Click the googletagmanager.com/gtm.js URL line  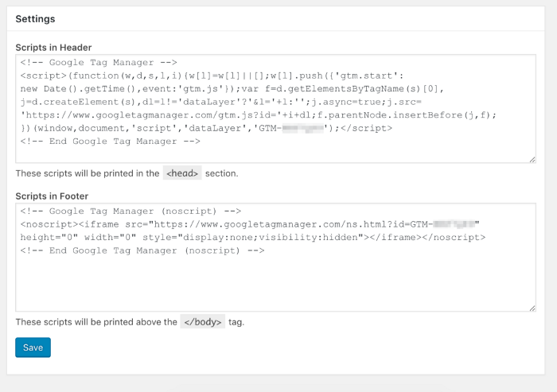[259, 115]
